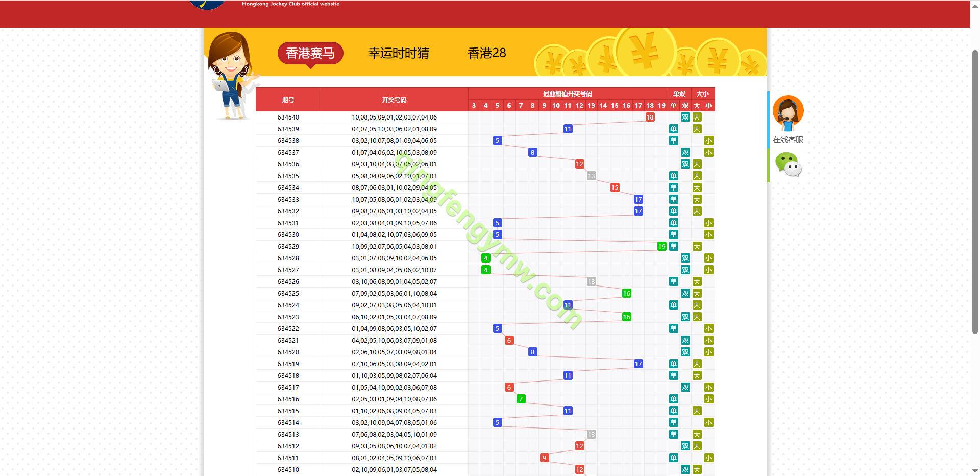Click the red 15 badge in row 634534
This screenshot has width=980, height=476.
615,188
